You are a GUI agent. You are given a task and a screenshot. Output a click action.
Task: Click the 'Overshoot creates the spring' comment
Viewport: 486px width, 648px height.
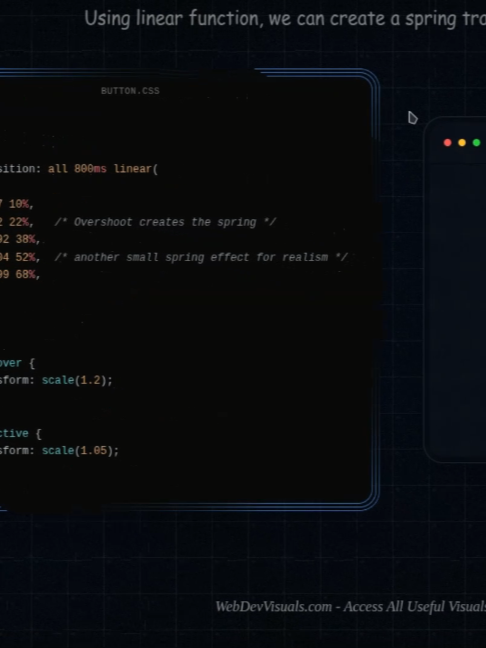pyautogui.click(x=165, y=222)
